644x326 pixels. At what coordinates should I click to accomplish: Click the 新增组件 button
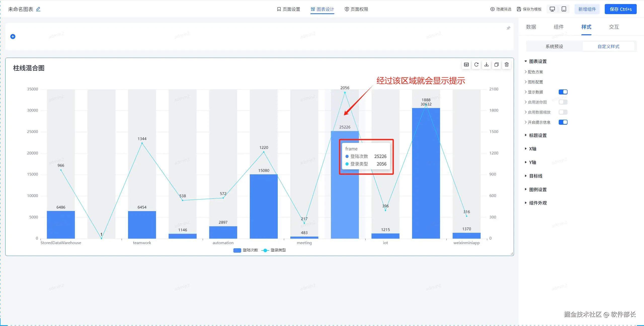pyautogui.click(x=587, y=9)
